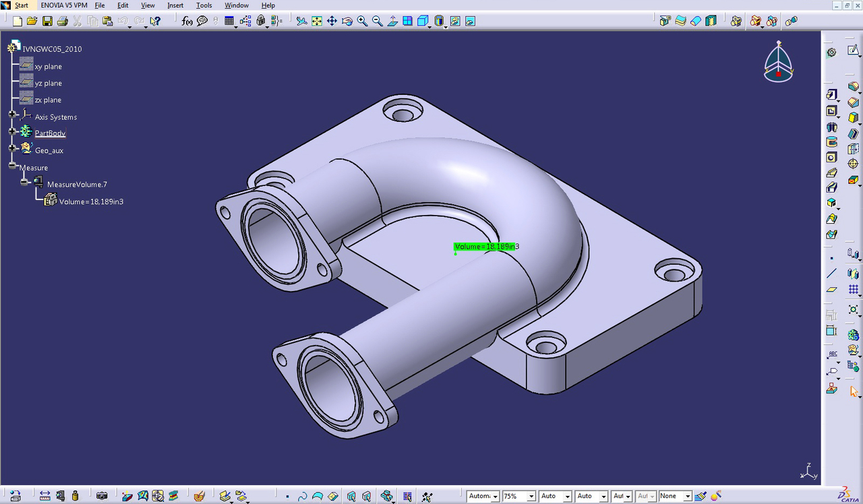Select the Rotate view tool
This screenshot has height=504, width=863.
pyautogui.click(x=347, y=22)
